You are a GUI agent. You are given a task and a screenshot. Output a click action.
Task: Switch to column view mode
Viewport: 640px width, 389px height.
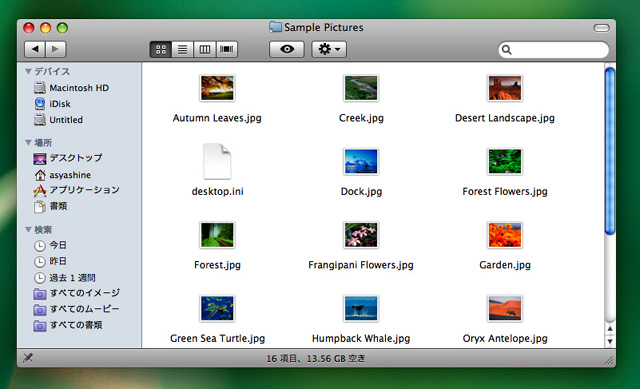[x=204, y=49]
